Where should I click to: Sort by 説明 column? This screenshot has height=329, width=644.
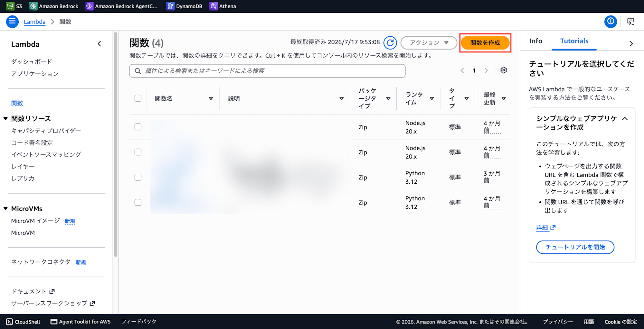pyautogui.click(x=341, y=98)
